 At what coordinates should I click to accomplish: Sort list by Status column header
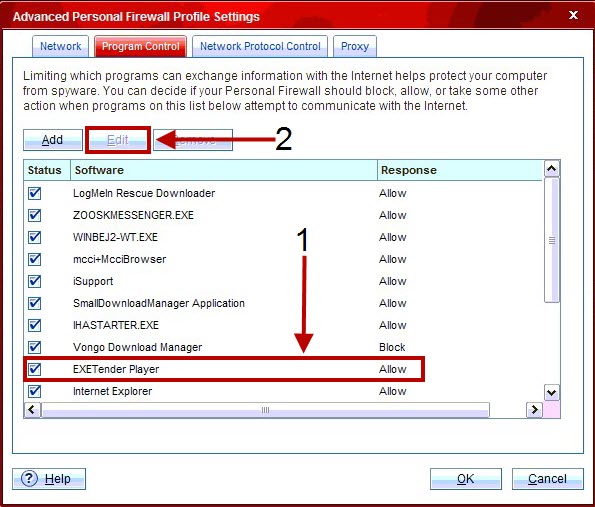point(47,170)
